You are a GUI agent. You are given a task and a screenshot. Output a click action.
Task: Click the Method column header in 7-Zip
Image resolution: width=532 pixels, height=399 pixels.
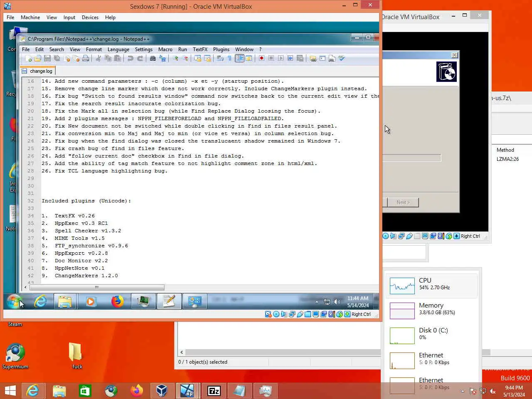pos(505,150)
